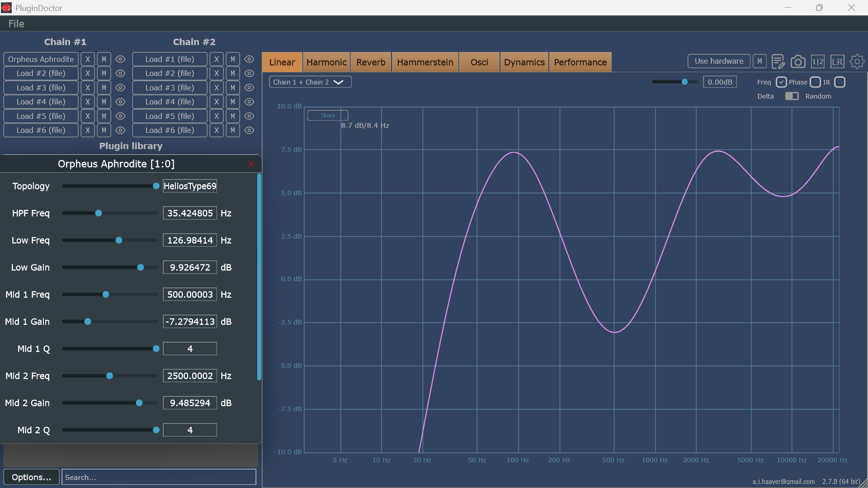Enable the IR checkbox
868x488 pixels.
(840, 82)
